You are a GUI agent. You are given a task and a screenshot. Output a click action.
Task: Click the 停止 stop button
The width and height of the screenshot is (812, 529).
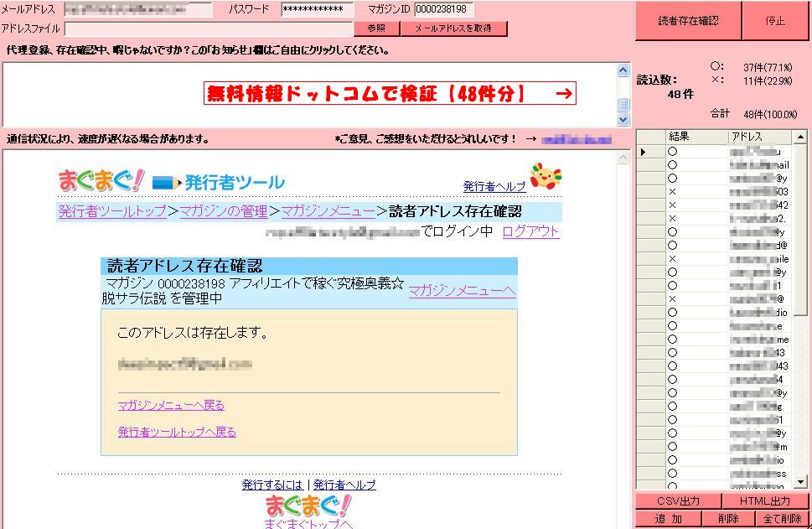pyautogui.click(x=775, y=21)
